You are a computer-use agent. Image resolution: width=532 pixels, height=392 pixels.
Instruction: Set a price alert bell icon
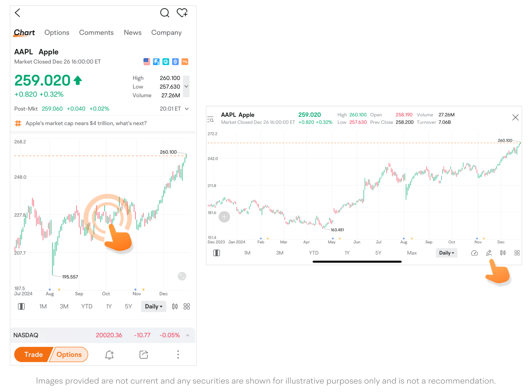(x=109, y=355)
